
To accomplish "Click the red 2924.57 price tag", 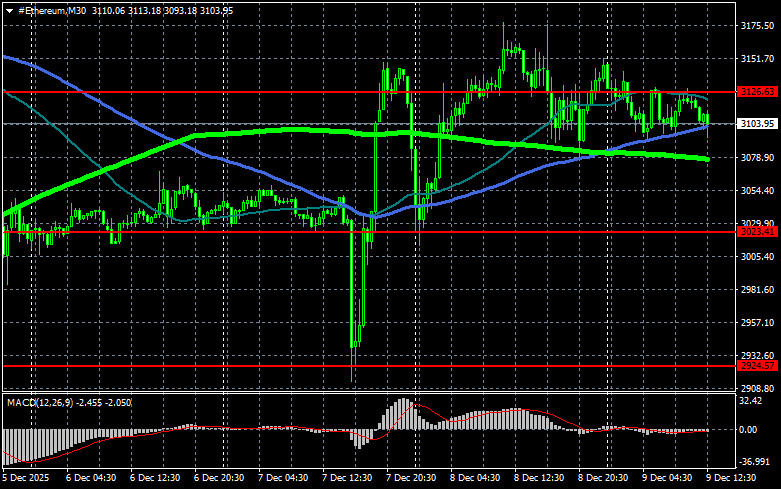I will tap(757, 366).
